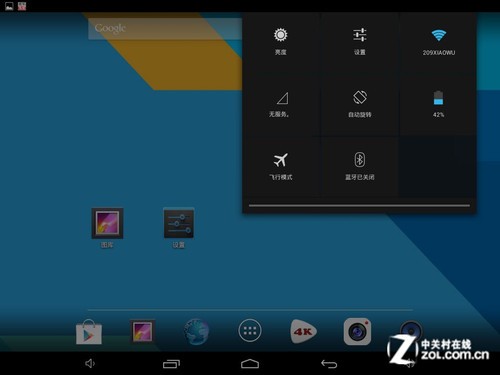The height and width of the screenshot is (375, 500).
Task: Tap the Back navigation button
Action: pyautogui.click(x=329, y=364)
